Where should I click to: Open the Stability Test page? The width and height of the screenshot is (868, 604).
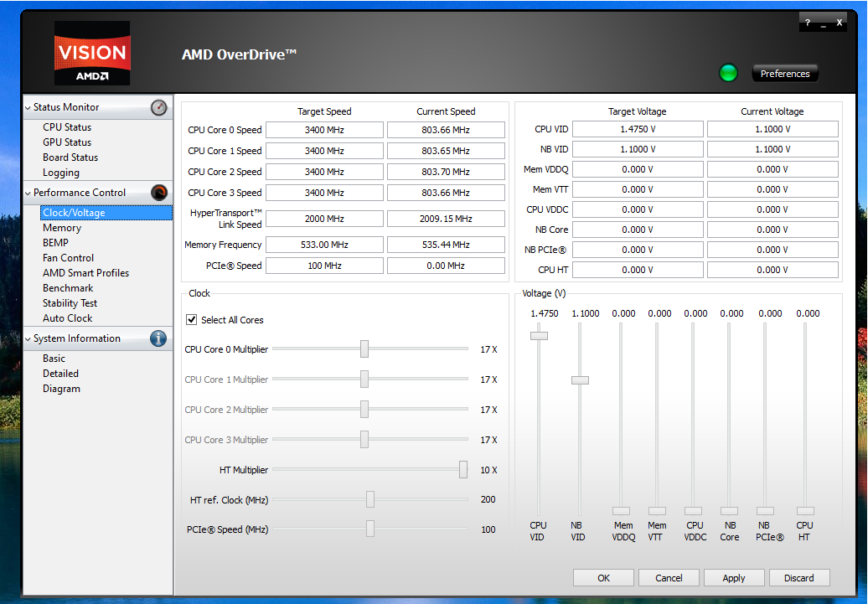(x=70, y=302)
